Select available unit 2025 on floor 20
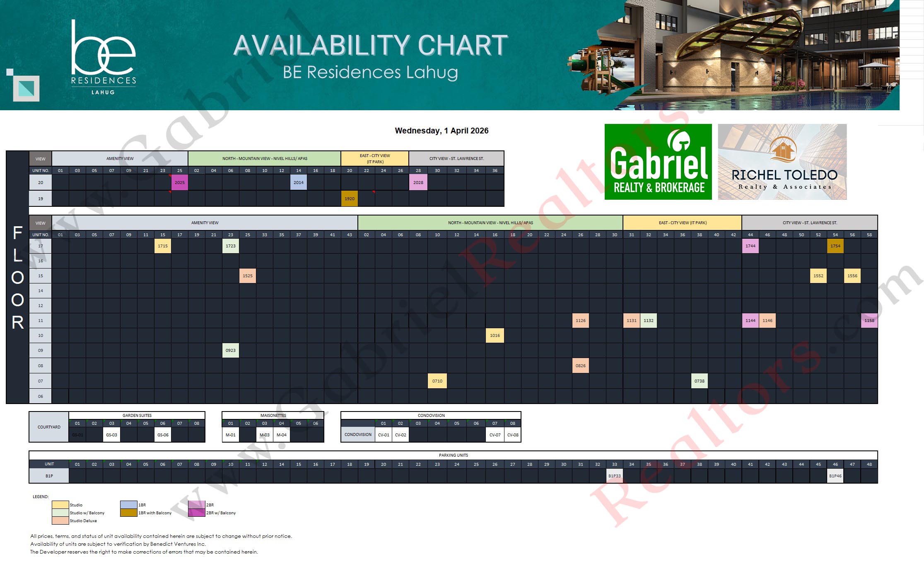The image size is (924, 564). 180,182
